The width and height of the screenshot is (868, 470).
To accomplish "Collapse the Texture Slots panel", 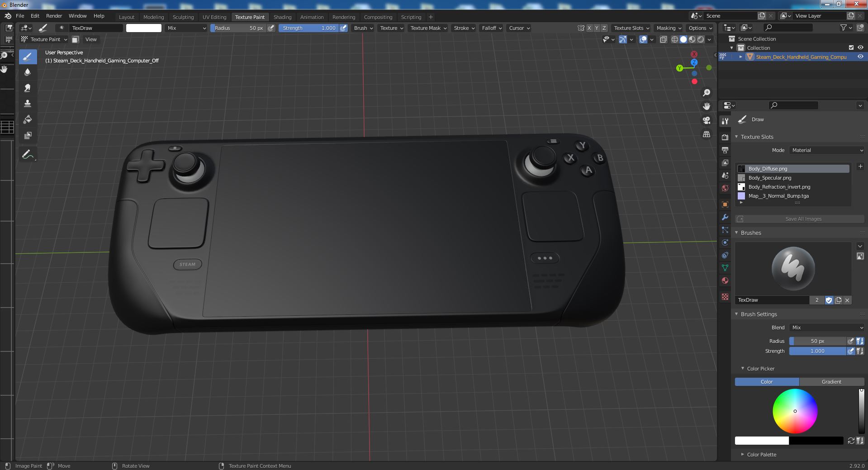I will point(736,137).
